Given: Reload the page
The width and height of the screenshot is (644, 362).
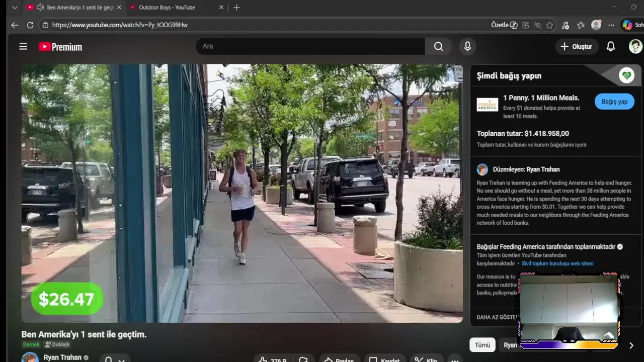Looking at the screenshot, I should pos(30,25).
